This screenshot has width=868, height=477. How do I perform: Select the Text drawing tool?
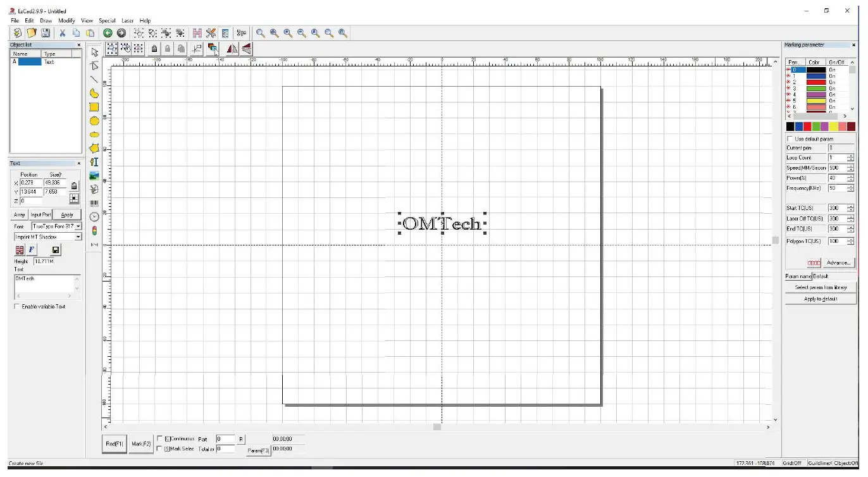point(94,162)
